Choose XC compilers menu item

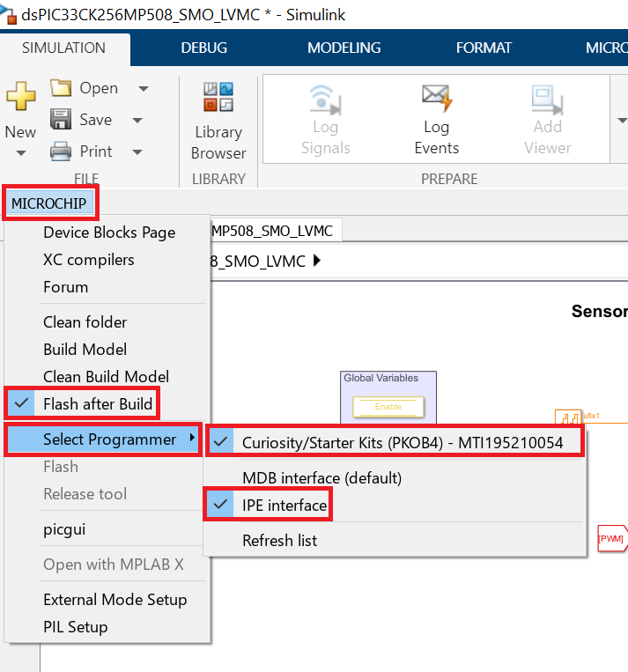tap(88, 260)
